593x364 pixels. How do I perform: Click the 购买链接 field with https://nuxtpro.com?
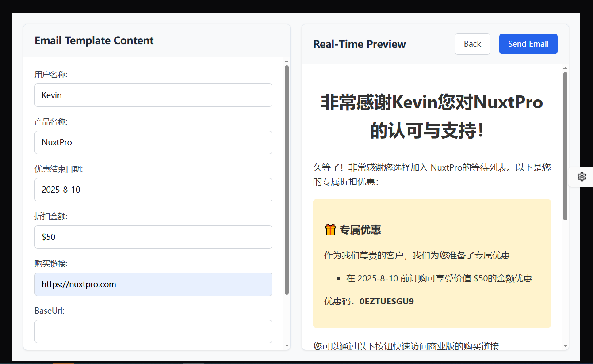[x=153, y=284]
